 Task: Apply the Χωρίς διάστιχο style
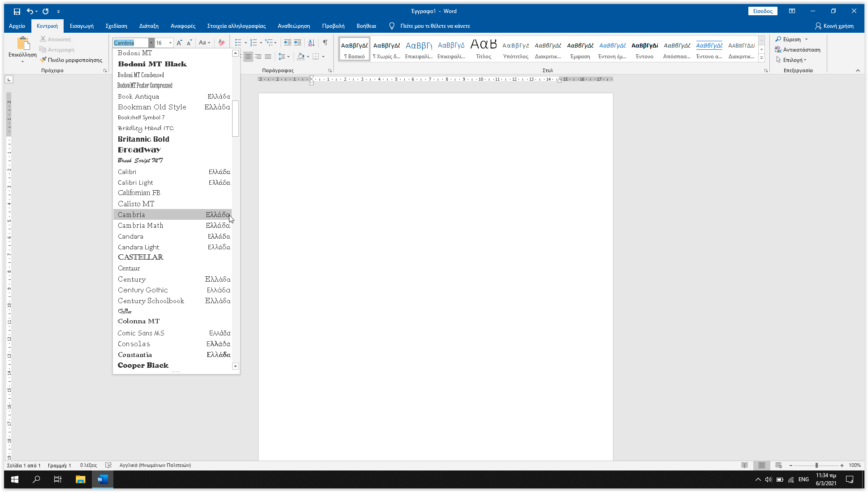387,48
